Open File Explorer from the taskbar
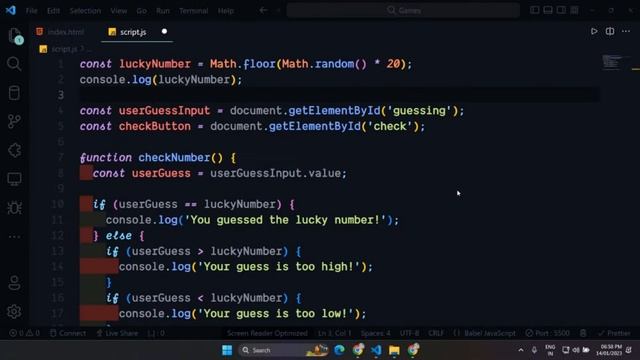Screen dimensions: 640x360 (394, 350)
